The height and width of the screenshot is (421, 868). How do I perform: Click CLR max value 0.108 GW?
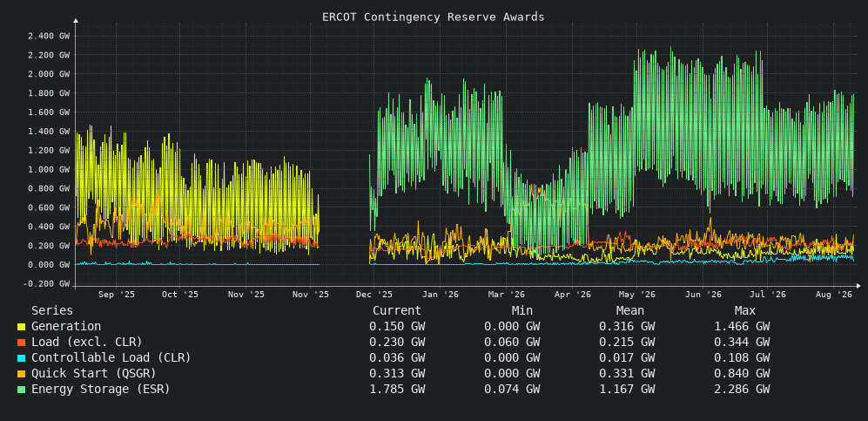tap(742, 358)
